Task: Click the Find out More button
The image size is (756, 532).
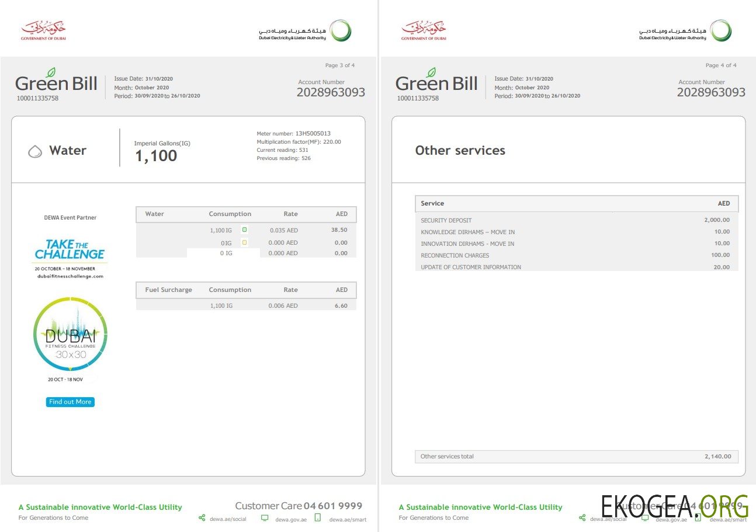Action: (70, 402)
